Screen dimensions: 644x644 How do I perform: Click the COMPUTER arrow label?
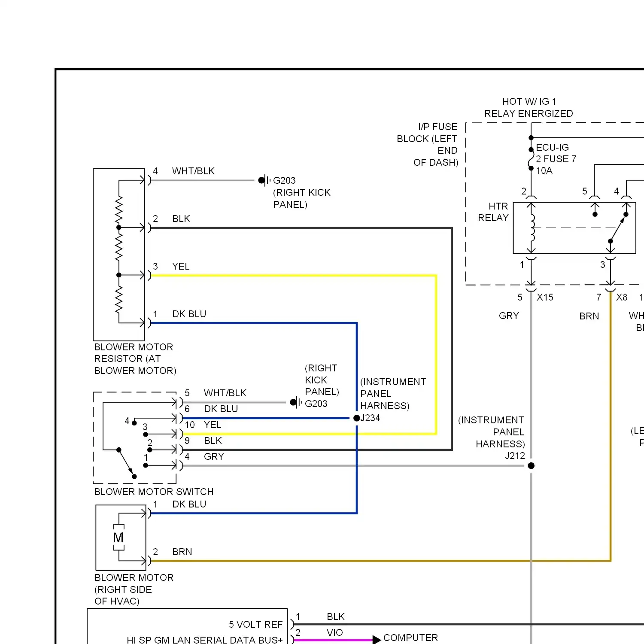coord(410,638)
